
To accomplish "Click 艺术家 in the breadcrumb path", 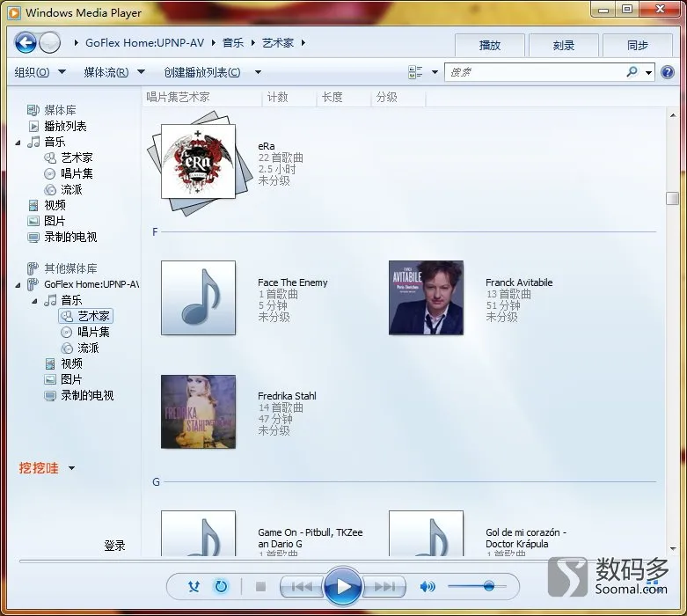I will 278,42.
